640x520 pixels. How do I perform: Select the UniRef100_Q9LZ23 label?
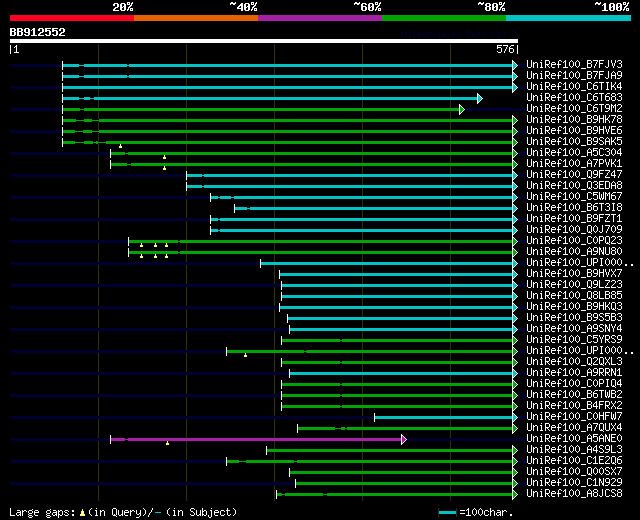click(x=574, y=285)
